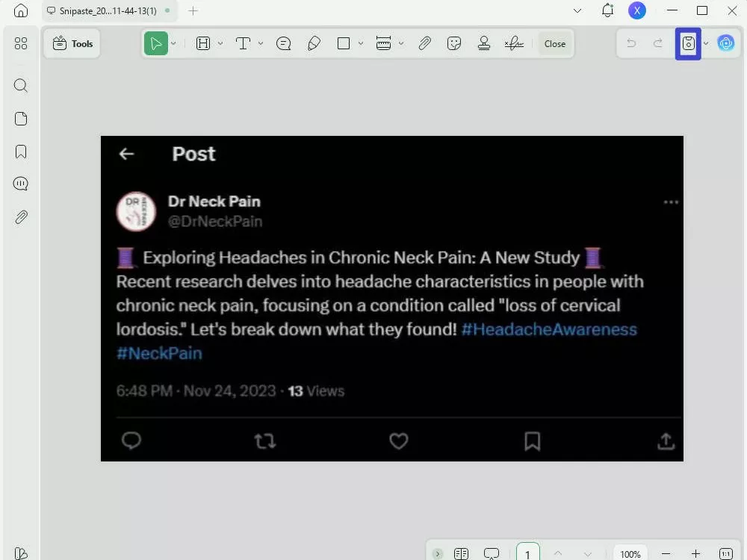Expand the shape tool options dropdown
This screenshot has width=747, height=560.
[362, 43]
